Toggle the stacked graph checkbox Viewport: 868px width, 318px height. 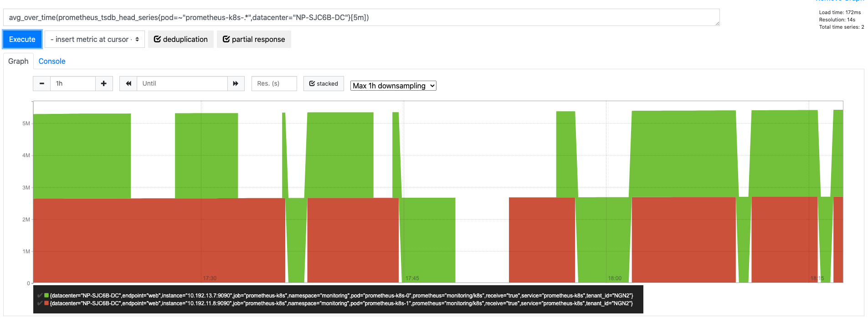(324, 83)
